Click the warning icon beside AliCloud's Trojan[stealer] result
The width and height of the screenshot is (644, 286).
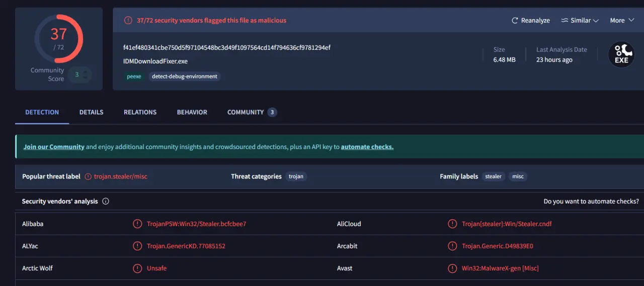tap(452, 224)
